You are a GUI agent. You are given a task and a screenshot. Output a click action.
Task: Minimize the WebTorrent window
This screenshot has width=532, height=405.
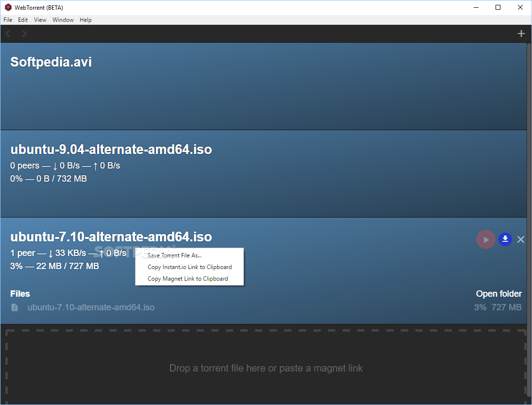[476, 7]
